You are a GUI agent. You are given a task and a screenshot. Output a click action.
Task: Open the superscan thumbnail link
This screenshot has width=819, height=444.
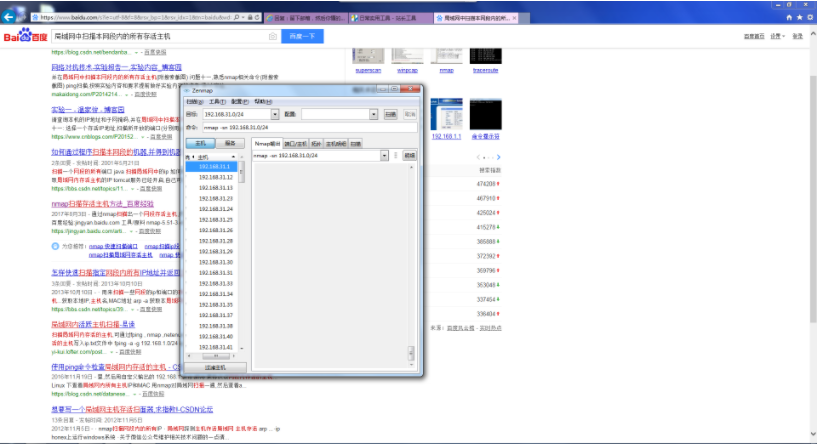(368, 70)
